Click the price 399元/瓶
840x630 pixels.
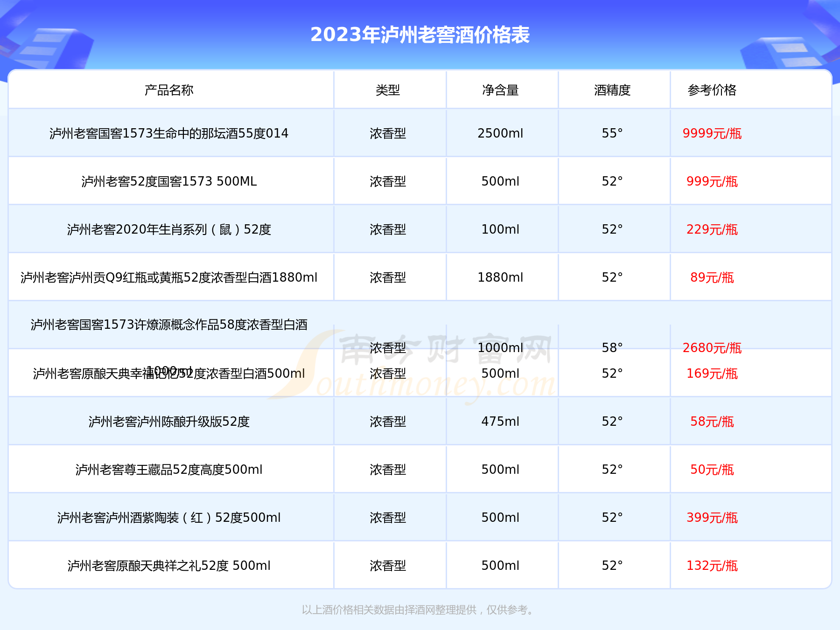coord(712,518)
